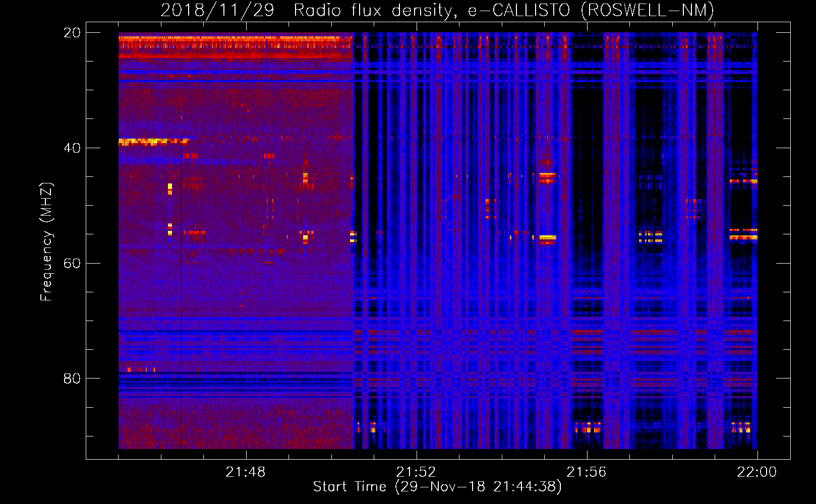Screen dimensions: 816x504
Task: Click the time tick label '21:48'
Action: (246, 472)
